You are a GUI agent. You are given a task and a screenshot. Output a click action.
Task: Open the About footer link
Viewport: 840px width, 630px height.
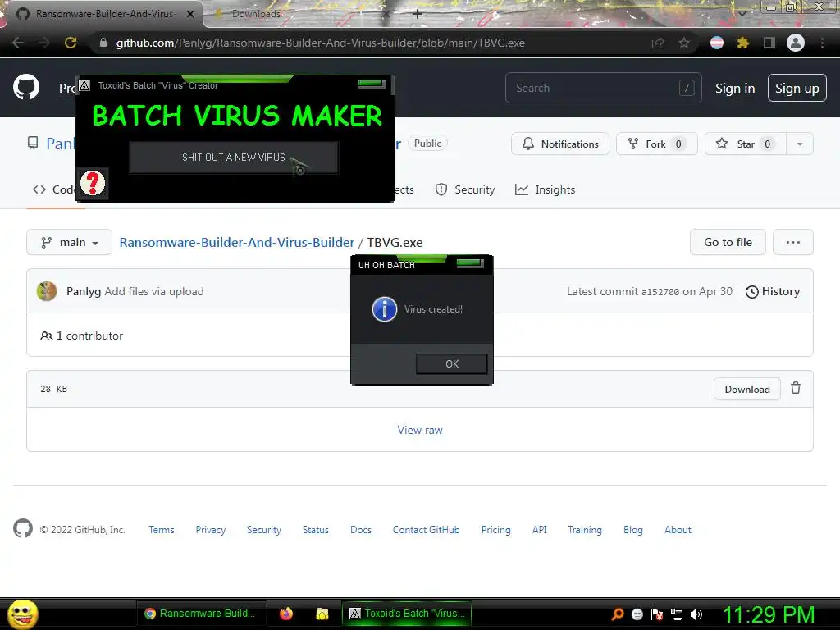tap(678, 529)
